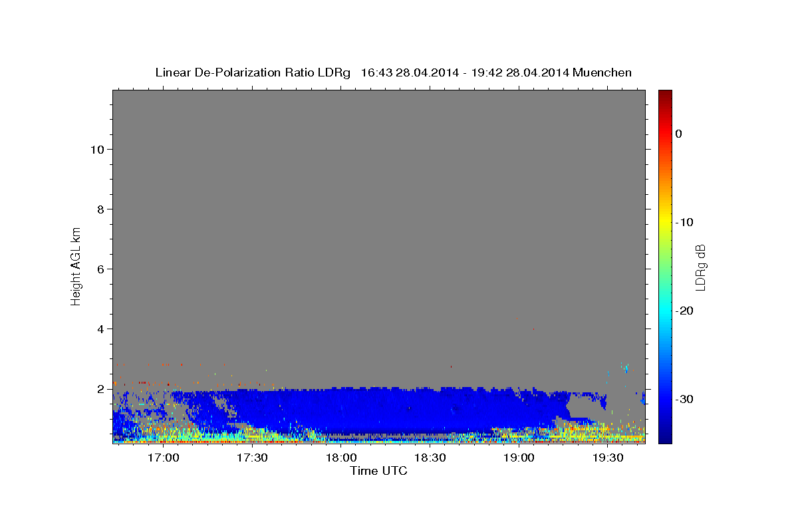Viewport: 798px width, 532px height.
Task: Click the colorbar value -10
Action: tap(684, 222)
